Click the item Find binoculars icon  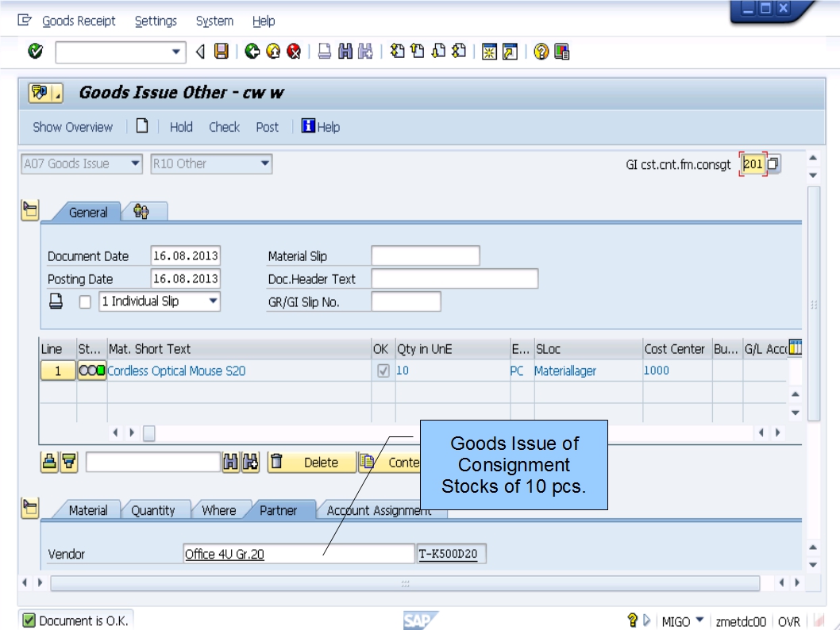[x=230, y=462]
